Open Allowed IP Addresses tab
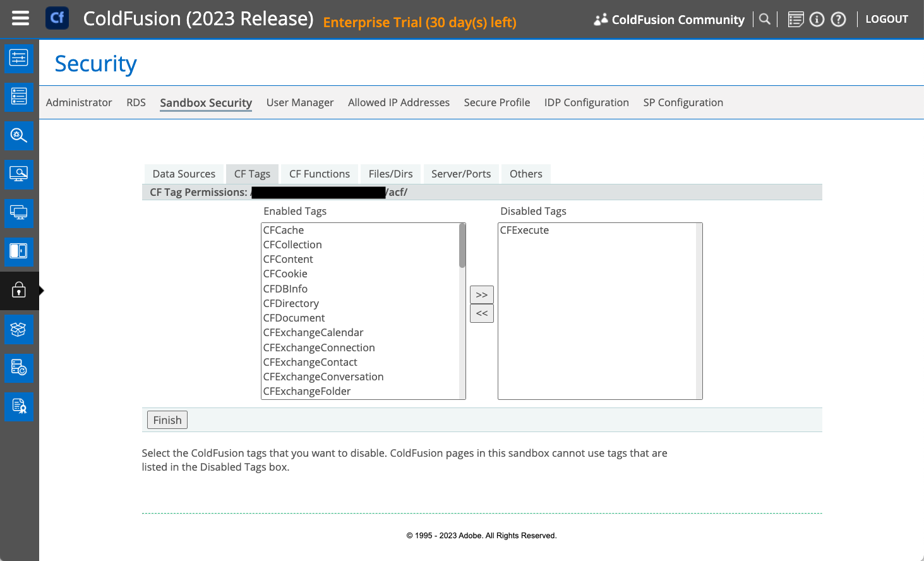 tap(399, 102)
